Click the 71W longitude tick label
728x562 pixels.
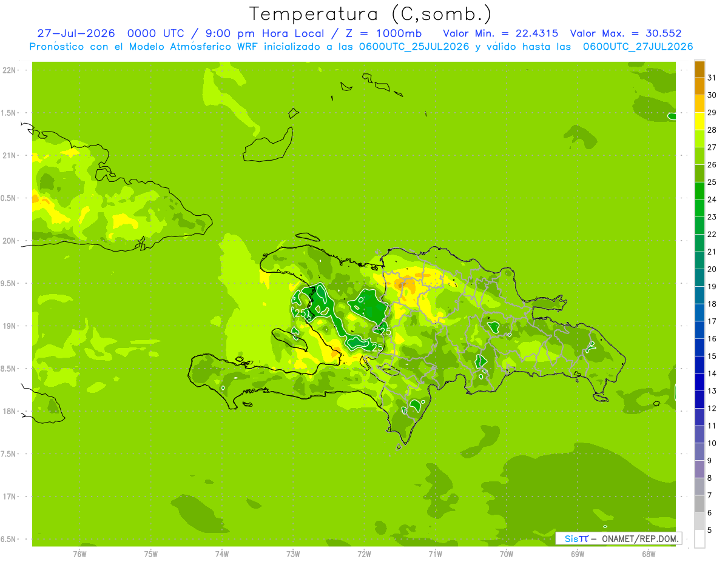click(x=435, y=554)
